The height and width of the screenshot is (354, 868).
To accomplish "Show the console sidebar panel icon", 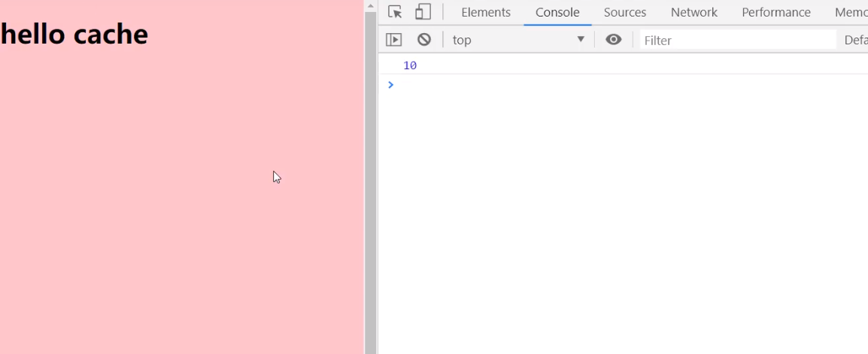I will click(393, 39).
